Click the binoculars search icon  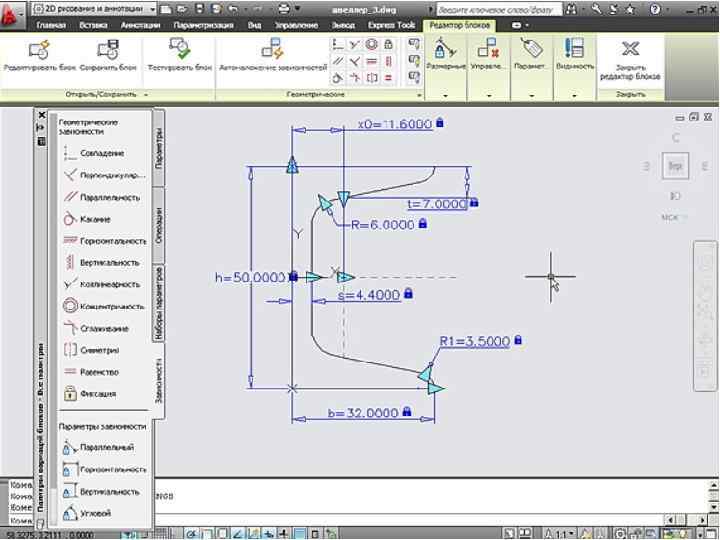[571, 9]
